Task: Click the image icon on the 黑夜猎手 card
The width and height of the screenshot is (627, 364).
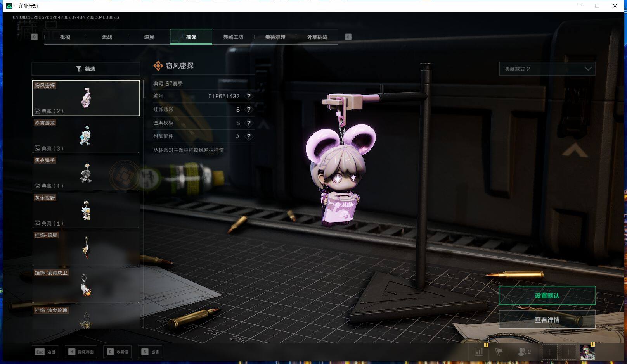Action: 38,186
